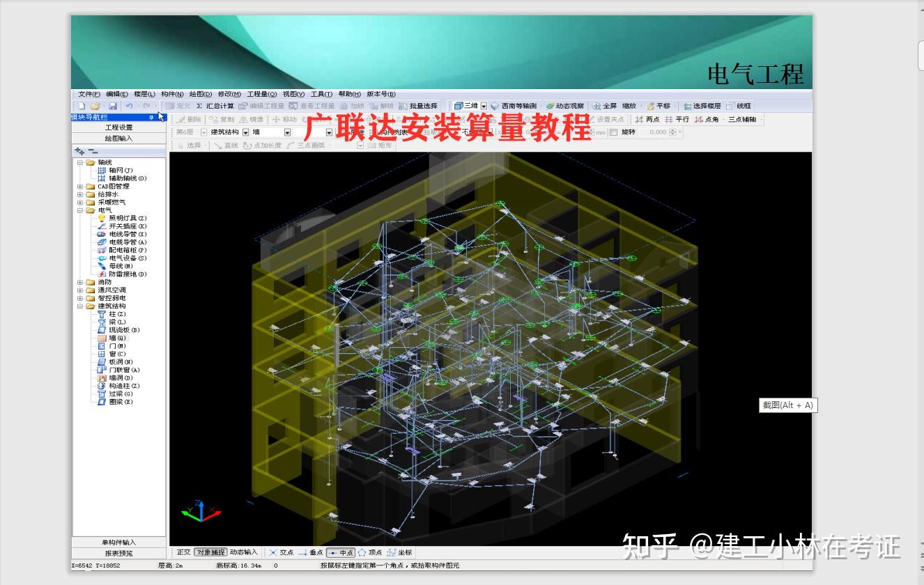Select 电线导管 wire conduit item

[122, 234]
